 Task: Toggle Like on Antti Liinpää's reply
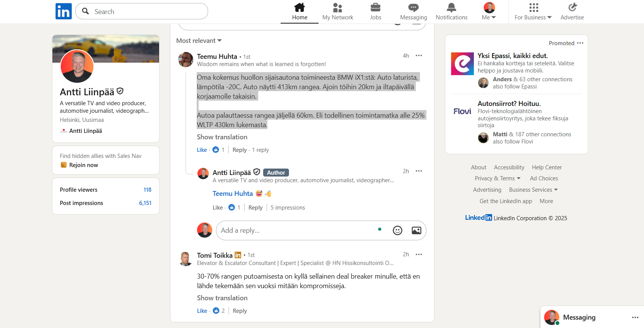218,207
